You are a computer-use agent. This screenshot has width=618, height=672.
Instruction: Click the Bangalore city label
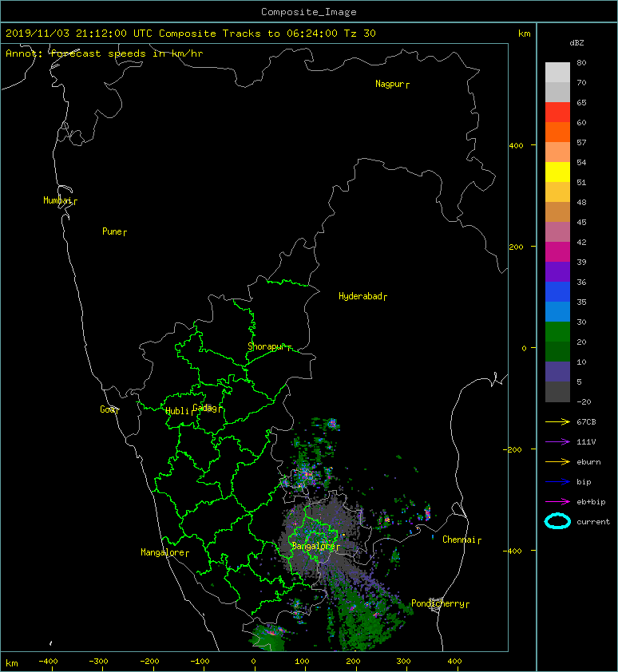click(x=315, y=546)
